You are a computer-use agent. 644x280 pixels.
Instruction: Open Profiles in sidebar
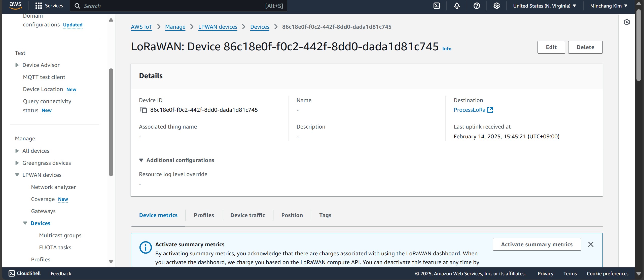click(x=41, y=260)
